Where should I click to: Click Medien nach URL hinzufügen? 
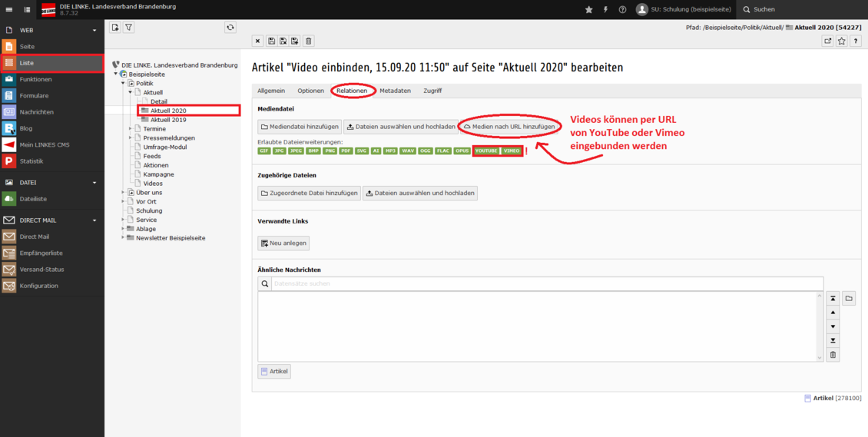coord(509,127)
